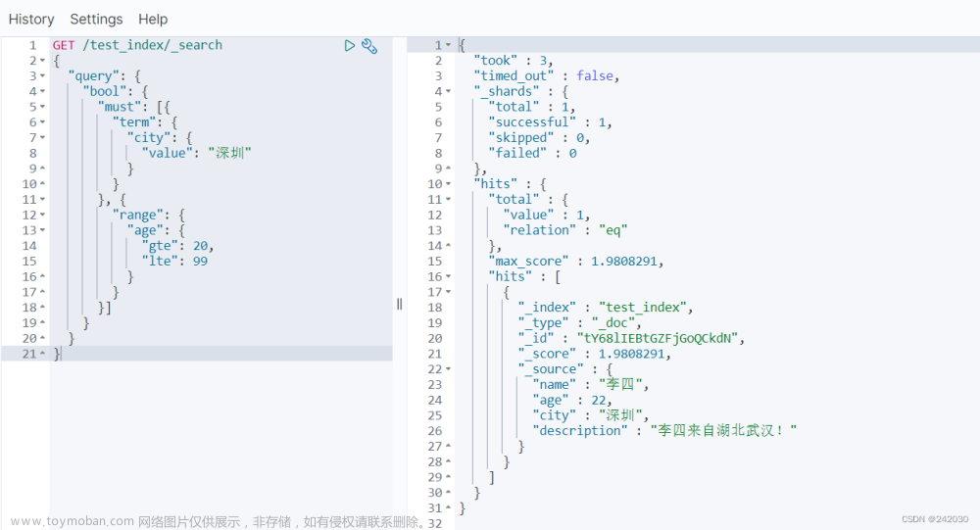980x530 pixels.
Task: Collapse the "bool" block fold arrow
Action: tap(42, 92)
